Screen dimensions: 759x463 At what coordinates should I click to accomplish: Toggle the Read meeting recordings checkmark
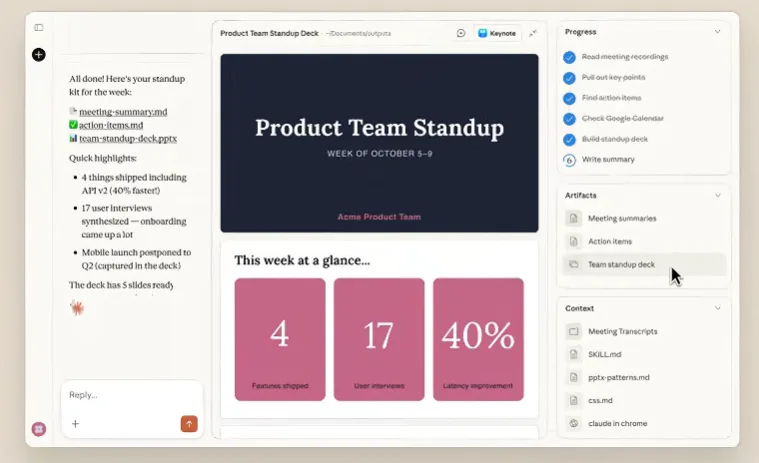click(x=570, y=58)
